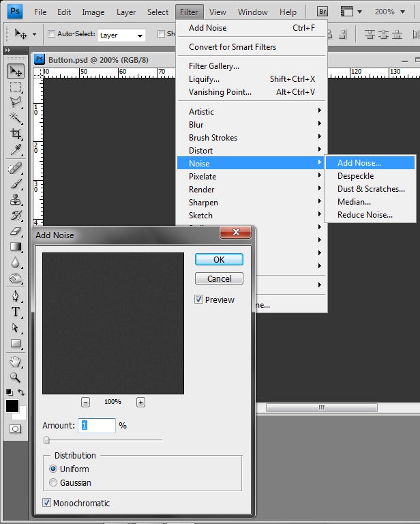The width and height of the screenshot is (420, 524).
Task: Expand the Artistic filter submenu
Action: [252, 111]
